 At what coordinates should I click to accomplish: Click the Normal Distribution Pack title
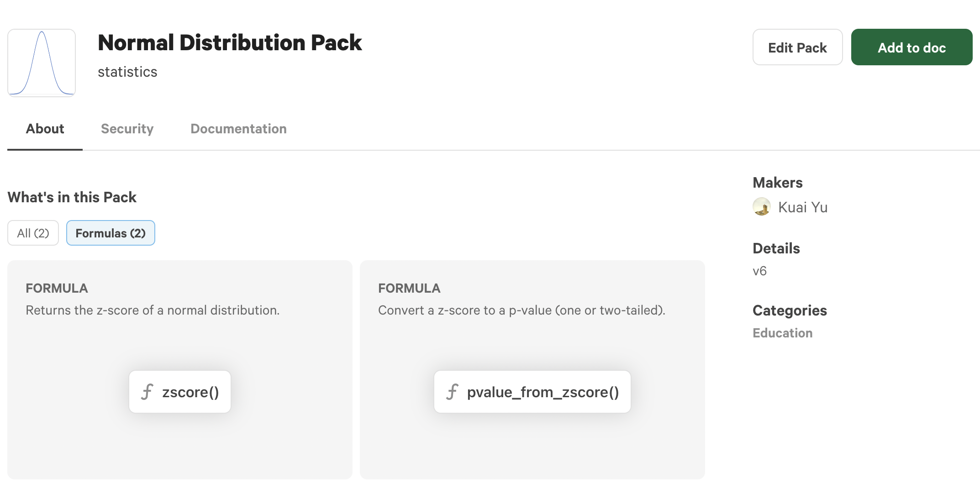coord(230,42)
